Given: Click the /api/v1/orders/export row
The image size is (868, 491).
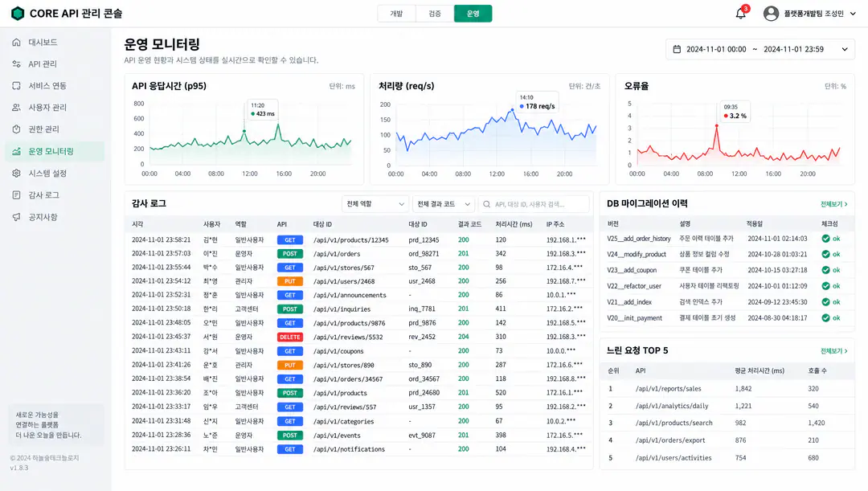Looking at the screenshot, I should coord(727,440).
